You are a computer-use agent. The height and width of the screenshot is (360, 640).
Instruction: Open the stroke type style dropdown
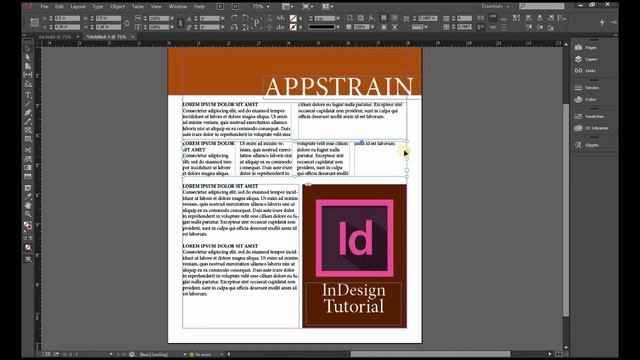[x=338, y=27]
